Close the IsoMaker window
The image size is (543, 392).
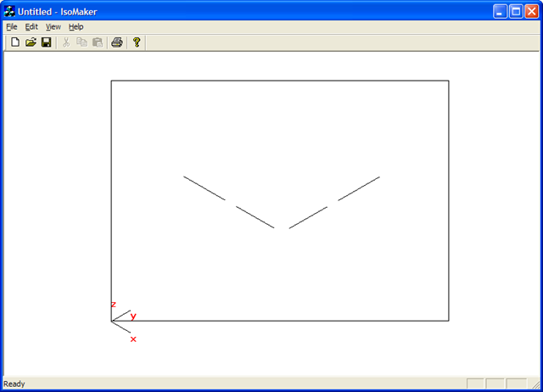pos(532,11)
